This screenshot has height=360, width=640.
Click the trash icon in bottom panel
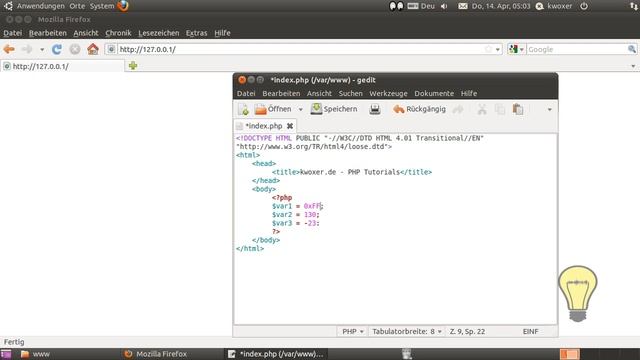[x=407, y=354]
